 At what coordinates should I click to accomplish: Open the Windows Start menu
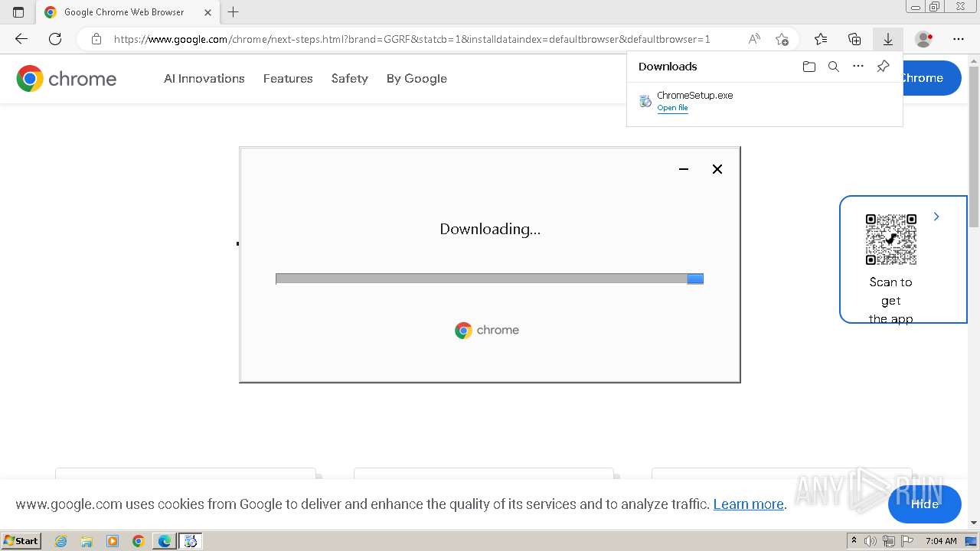tap(21, 541)
